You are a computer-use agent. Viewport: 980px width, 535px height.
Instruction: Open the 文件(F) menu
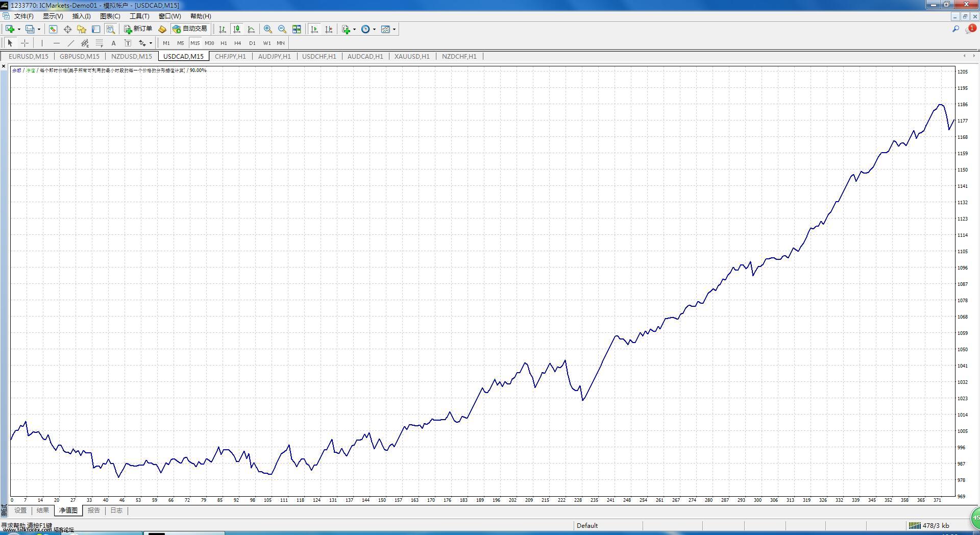point(23,16)
